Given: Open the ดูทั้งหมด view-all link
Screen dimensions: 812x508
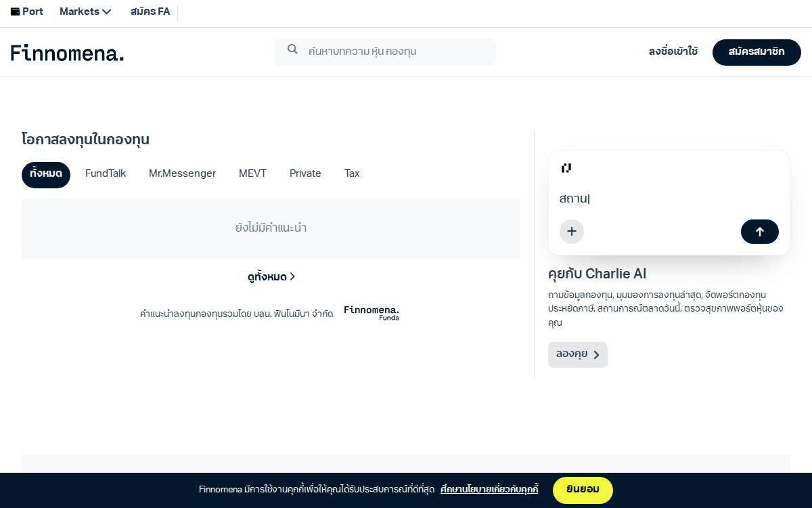Looking at the screenshot, I should [271, 276].
